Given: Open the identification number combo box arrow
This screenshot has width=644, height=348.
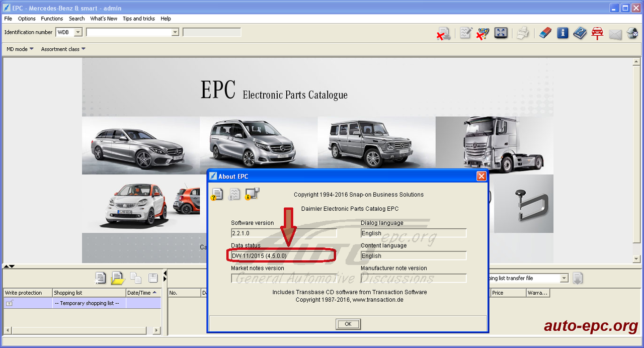Looking at the screenshot, I should pos(175,32).
